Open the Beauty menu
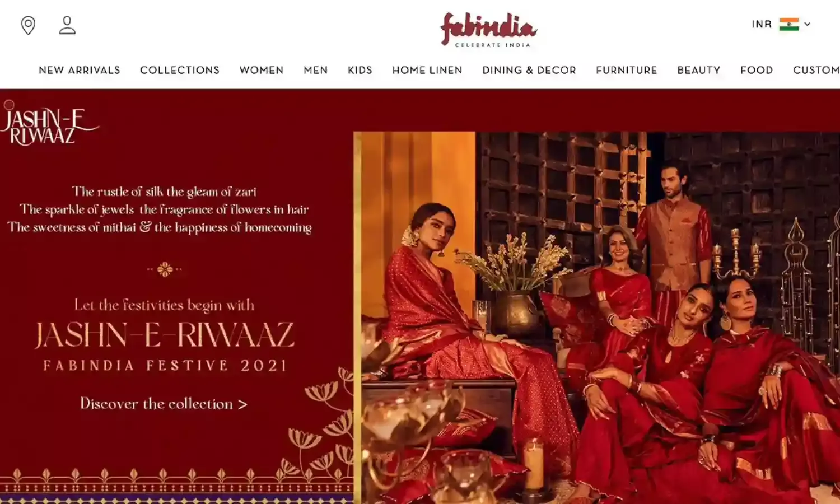The width and height of the screenshot is (840, 504). coord(699,70)
